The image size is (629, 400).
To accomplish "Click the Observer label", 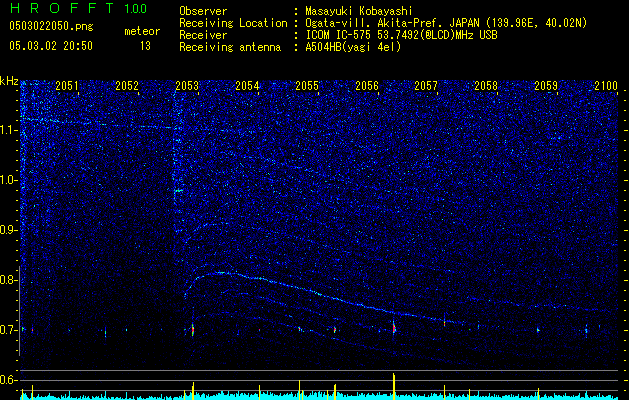I will click(203, 11).
